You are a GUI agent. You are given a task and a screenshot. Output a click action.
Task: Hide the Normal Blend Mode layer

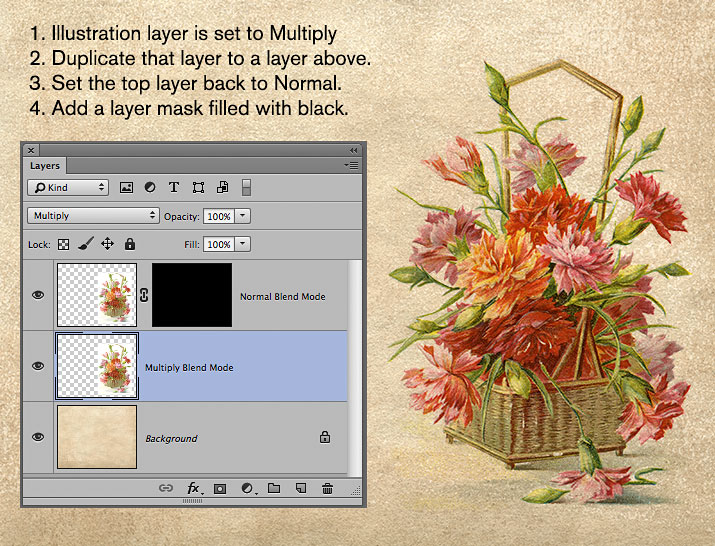point(38,295)
